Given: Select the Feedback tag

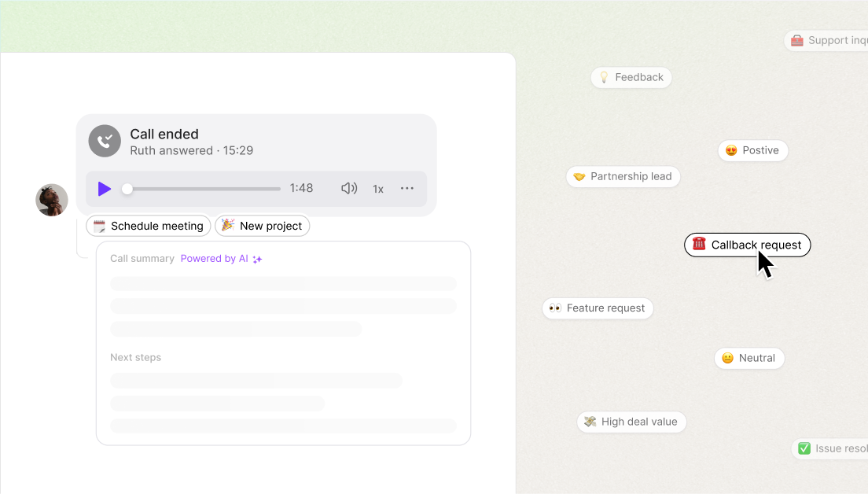Looking at the screenshot, I should pos(631,77).
